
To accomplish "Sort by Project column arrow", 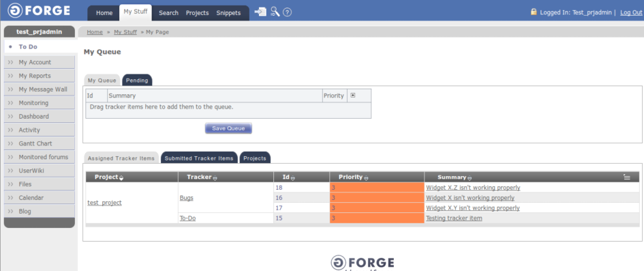I will (121, 177).
